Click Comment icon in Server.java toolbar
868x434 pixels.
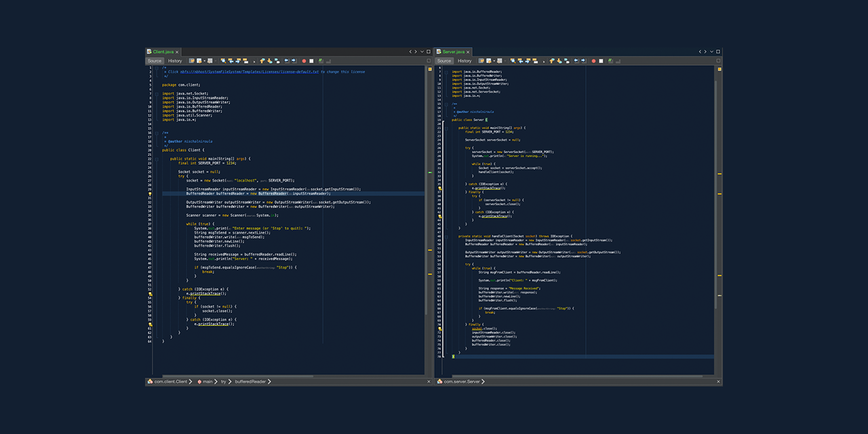[610, 60]
